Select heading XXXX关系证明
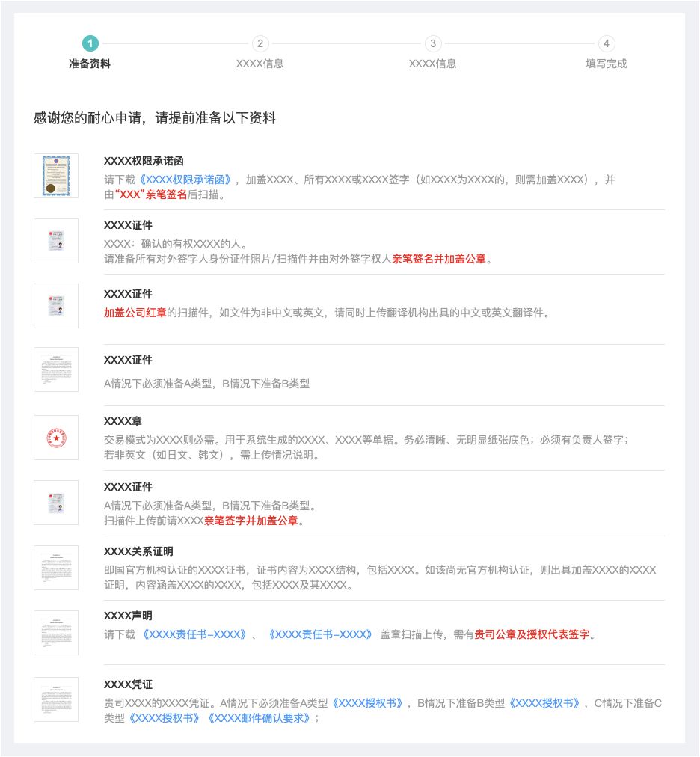 [138, 551]
